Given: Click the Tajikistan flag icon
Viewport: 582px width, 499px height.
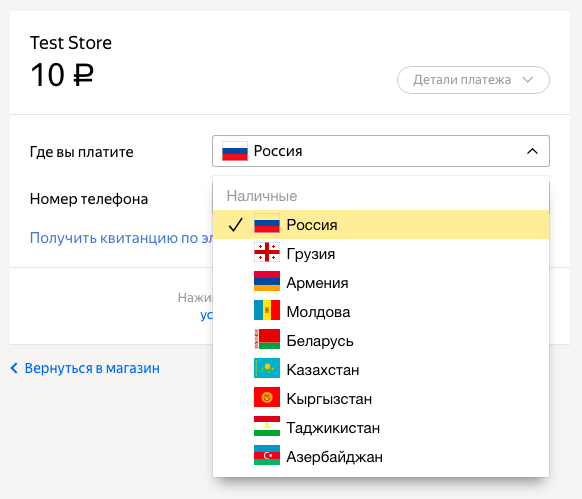Looking at the screenshot, I should tap(267, 426).
